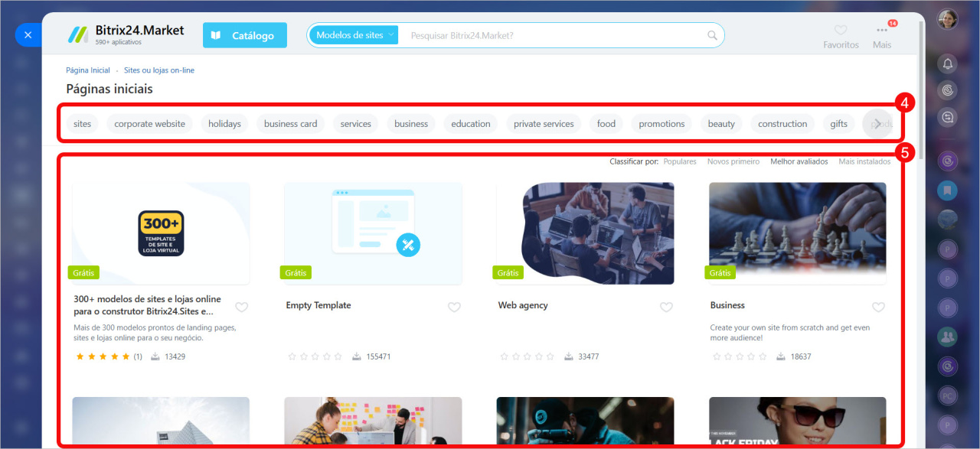Show more tags with the right arrow
The width and height of the screenshot is (980, 449).
coord(877,124)
